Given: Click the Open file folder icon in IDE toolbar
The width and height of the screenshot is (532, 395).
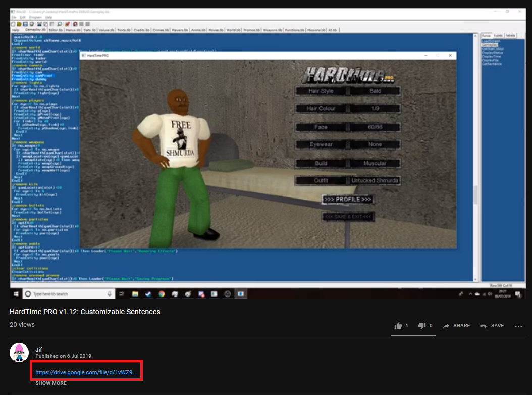Looking at the screenshot, I should [x=19, y=24].
